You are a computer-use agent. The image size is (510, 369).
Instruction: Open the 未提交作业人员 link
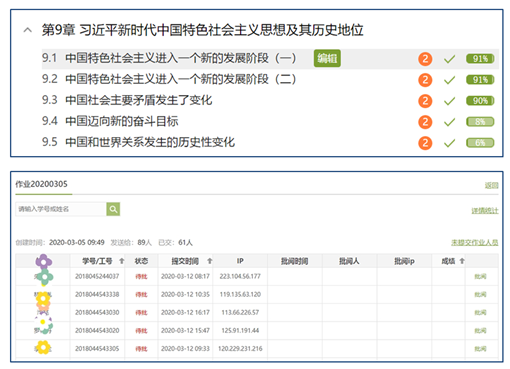(475, 243)
